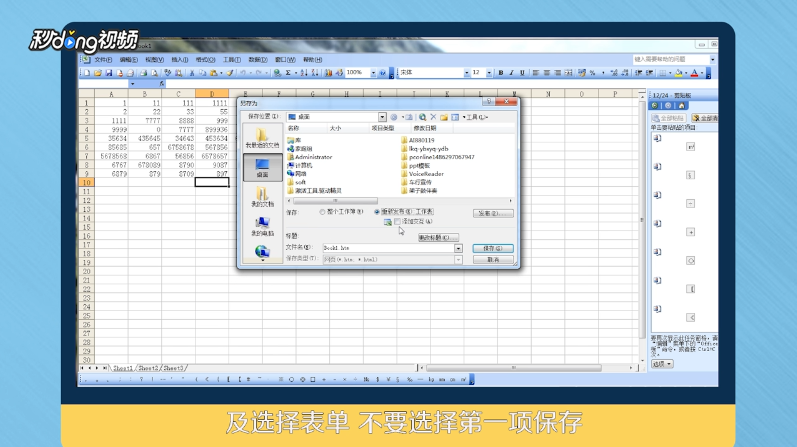797x447 pixels.
Task: Open the Administrator folder in file list
Action: pos(310,157)
